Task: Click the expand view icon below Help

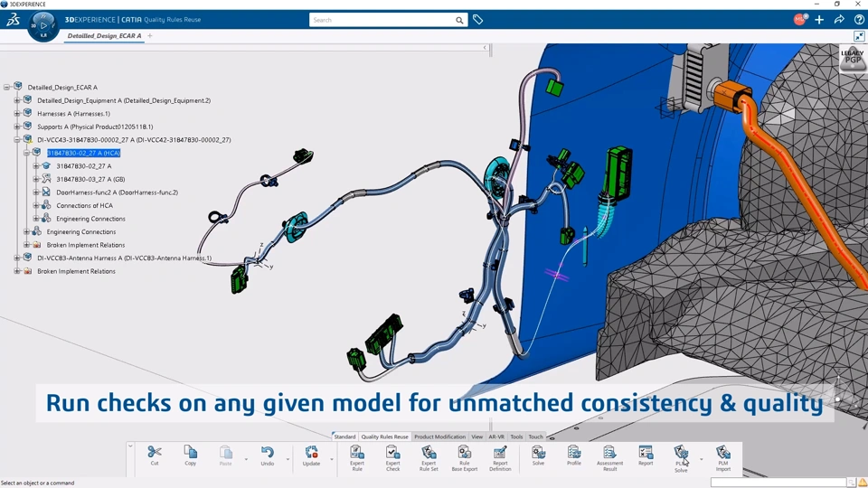Action: click(x=859, y=36)
